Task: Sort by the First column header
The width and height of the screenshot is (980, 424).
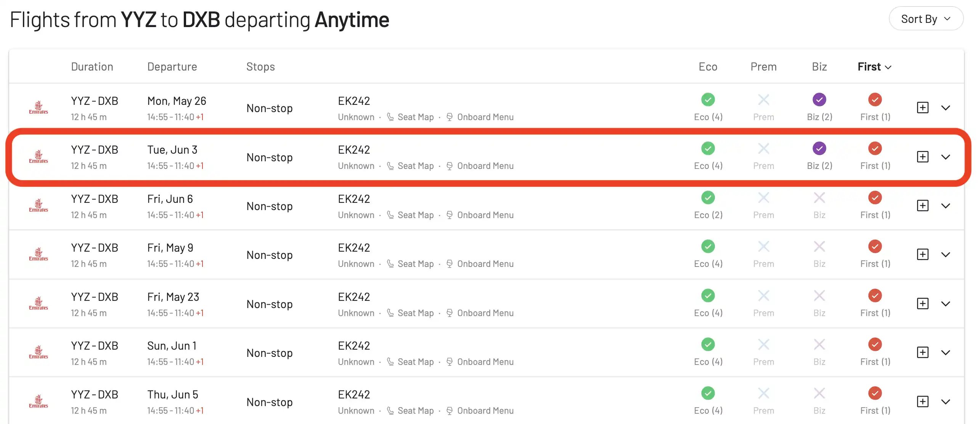Action: point(874,67)
